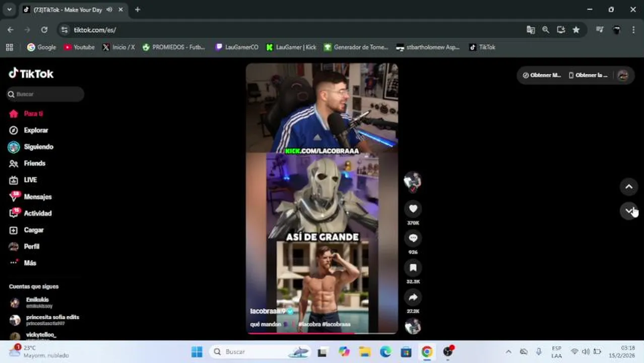The width and height of the screenshot is (644, 363).
Task: Open the Inicio / X bookmark
Action: pyautogui.click(x=118, y=47)
